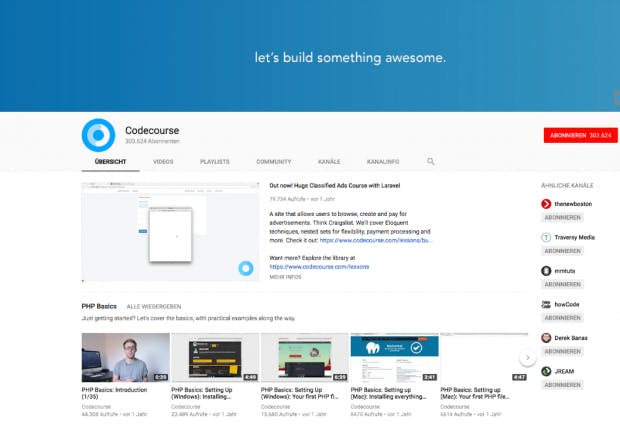Click howCode channel avatar icon
Screen dimensions: 620x425
pyautogui.click(x=546, y=304)
